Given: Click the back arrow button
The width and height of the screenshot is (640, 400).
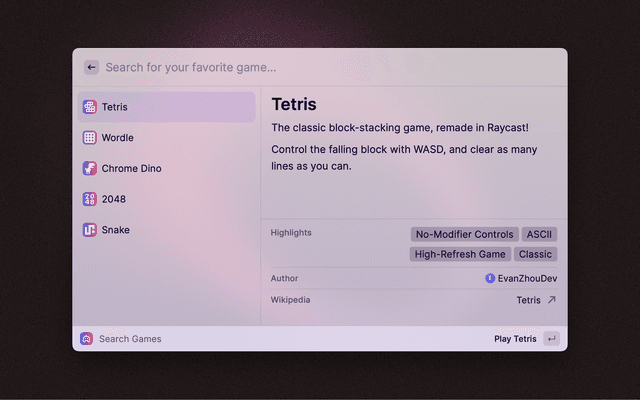Looking at the screenshot, I should [x=91, y=67].
